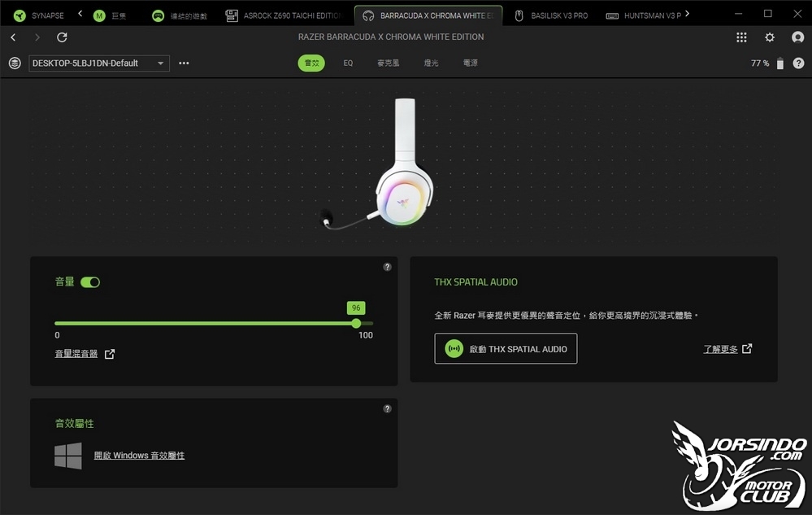Click the gamepad icon for linked games
This screenshot has width=812, height=515.
(158, 15)
